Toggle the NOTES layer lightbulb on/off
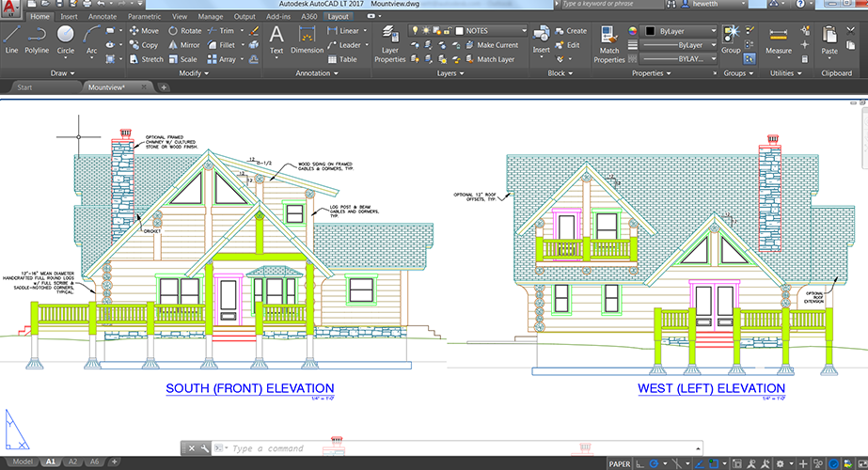The height and width of the screenshot is (470, 868). (x=415, y=30)
